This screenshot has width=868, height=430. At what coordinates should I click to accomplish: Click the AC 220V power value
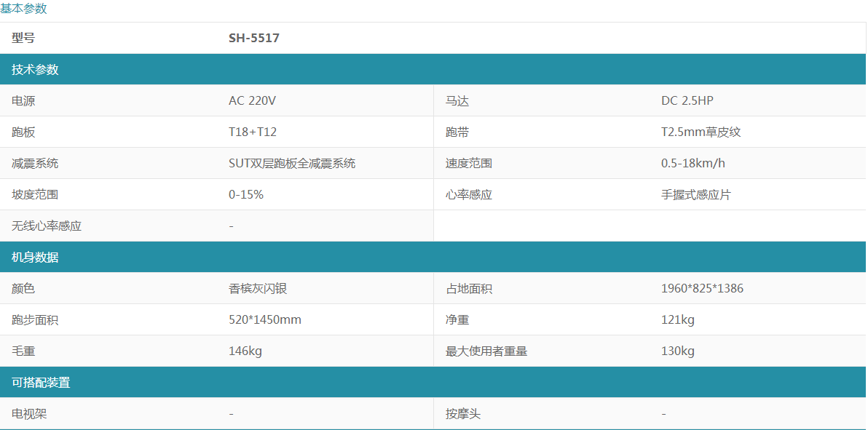pyautogui.click(x=252, y=101)
